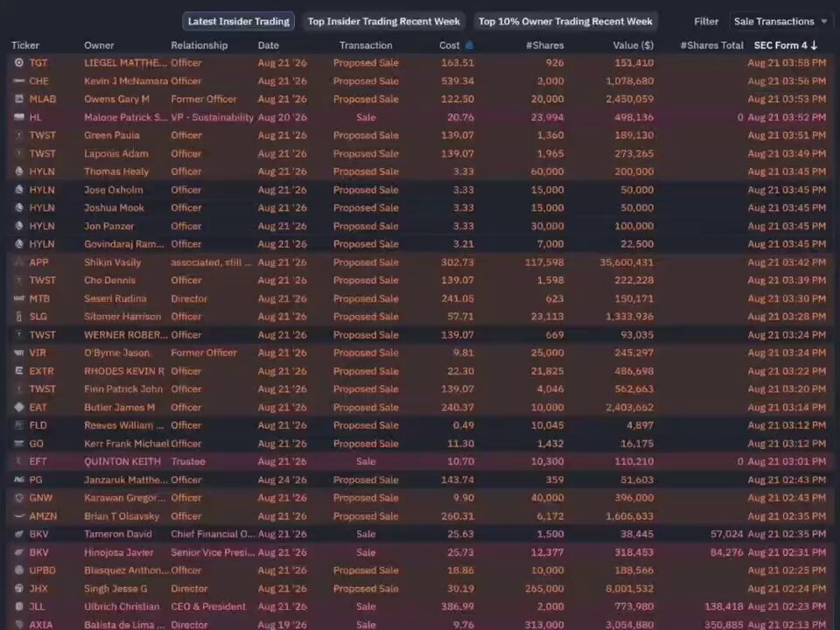This screenshot has height=630, width=840.
Task: Click the AMZN company logo icon
Action: [x=18, y=516]
